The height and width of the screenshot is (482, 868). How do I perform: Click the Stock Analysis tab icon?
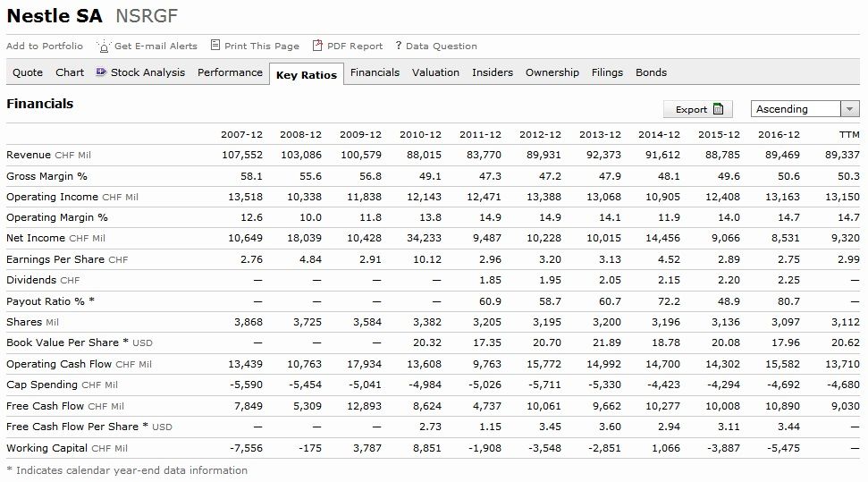(x=101, y=72)
